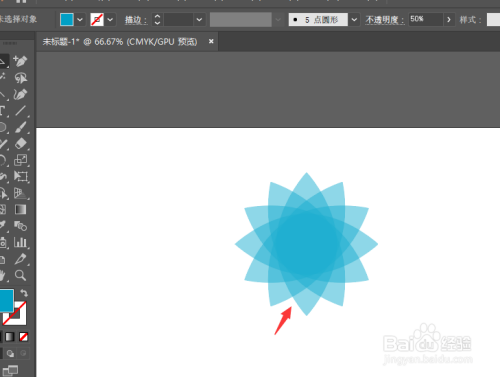Click the blue fill swatch in toolbar
The width and height of the screenshot is (500, 377).
6,300
